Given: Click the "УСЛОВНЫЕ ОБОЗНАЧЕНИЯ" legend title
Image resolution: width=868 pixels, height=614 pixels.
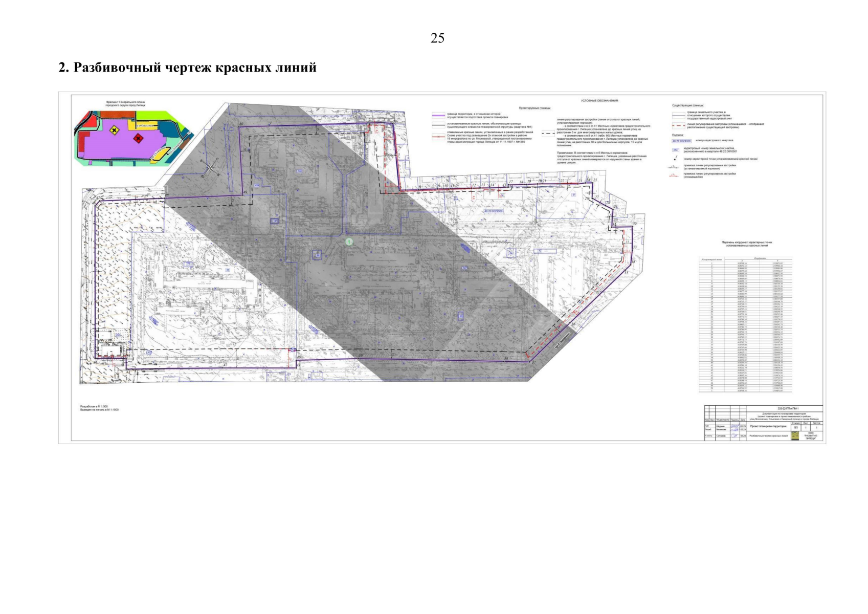Looking at the screenshot, I should [599, 101].
